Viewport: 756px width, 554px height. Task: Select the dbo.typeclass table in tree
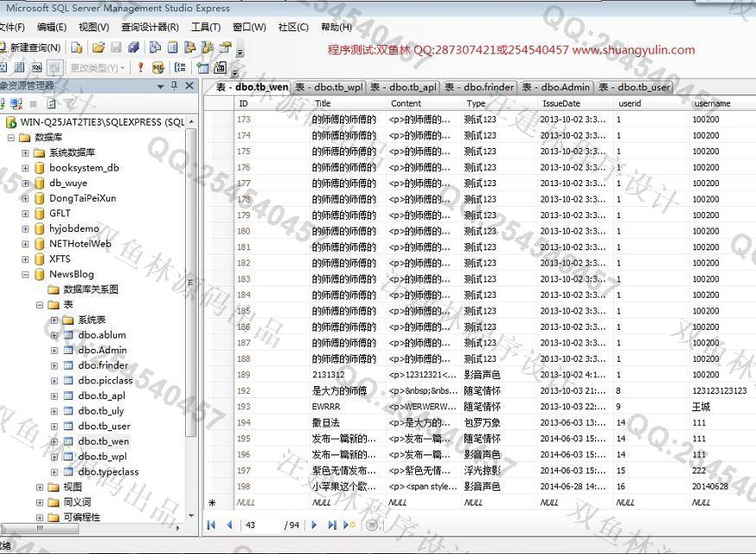click(108, 472)
